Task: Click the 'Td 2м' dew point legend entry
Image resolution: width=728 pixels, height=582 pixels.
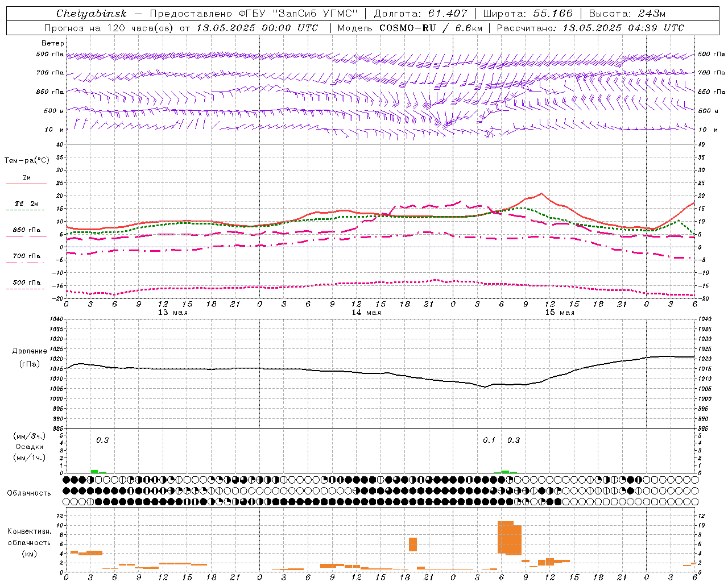Action: click(x=27, y=203)
